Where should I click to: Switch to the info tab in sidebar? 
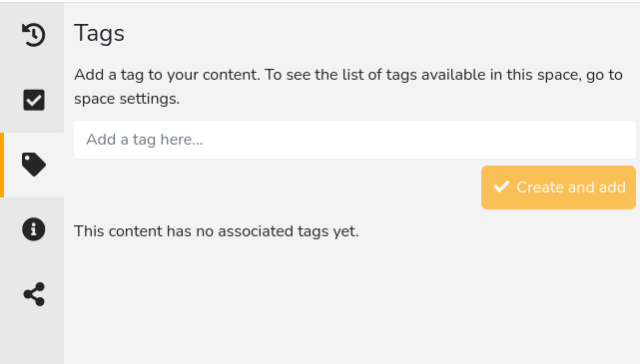pyautogui.click(x=32, y=229)
